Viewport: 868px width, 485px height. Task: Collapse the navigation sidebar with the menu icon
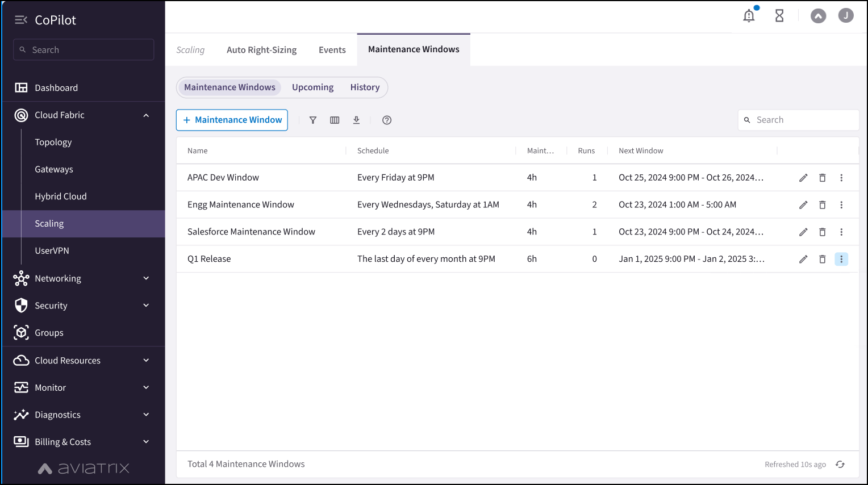(x=21, y=19)
